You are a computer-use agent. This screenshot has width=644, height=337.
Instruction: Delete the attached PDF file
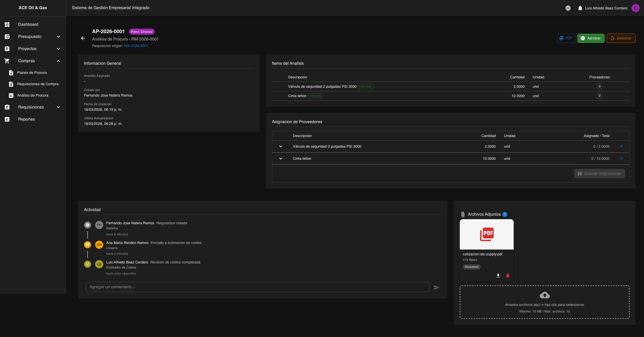[x=508, y=276]
